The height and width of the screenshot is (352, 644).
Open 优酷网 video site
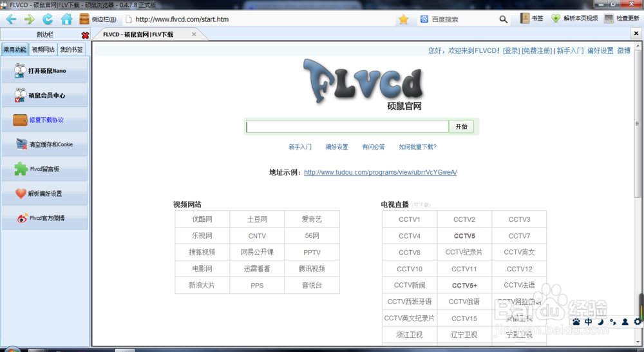(202, 219)
